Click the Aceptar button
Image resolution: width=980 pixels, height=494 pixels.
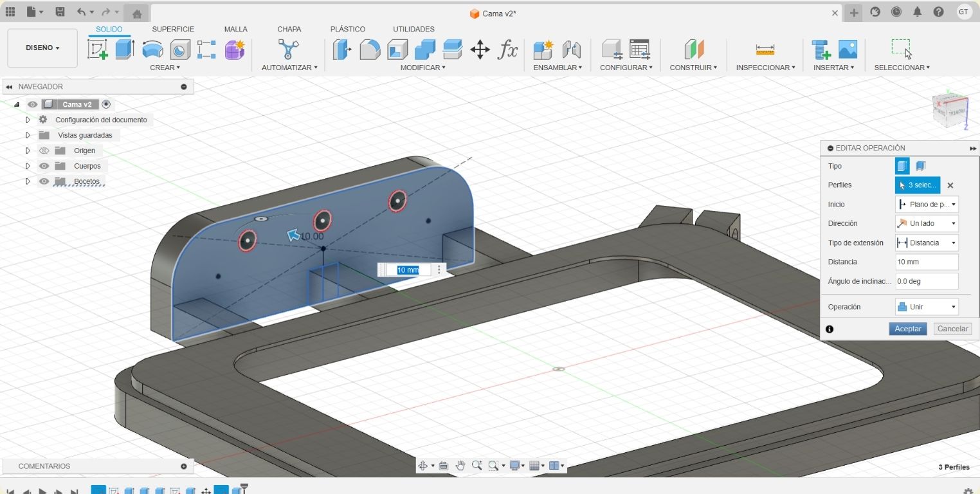point(908,329)
